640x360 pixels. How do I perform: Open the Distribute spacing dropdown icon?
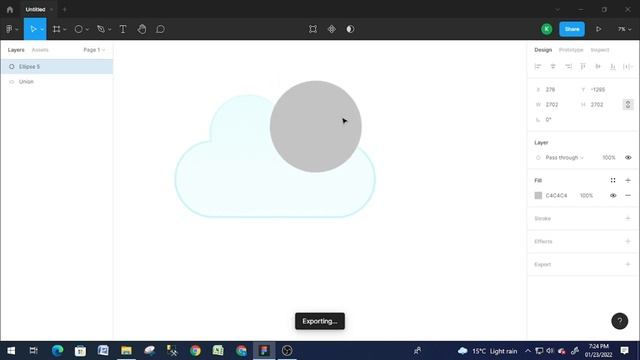point(628,67)
